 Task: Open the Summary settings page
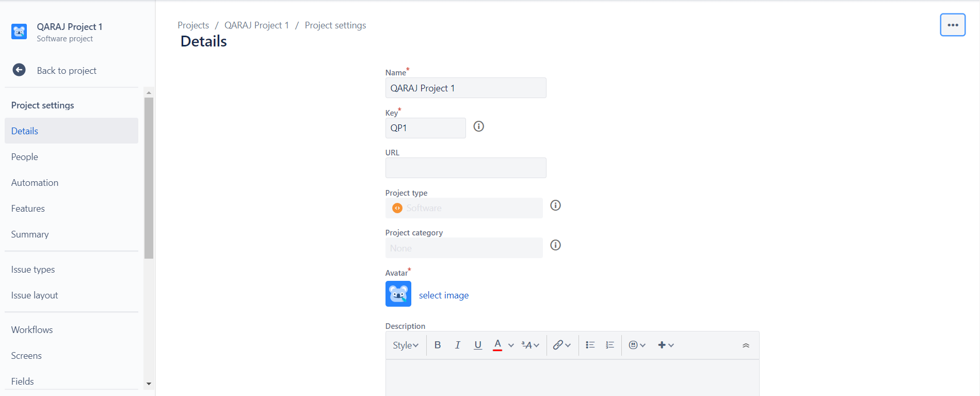pos(71,234)
